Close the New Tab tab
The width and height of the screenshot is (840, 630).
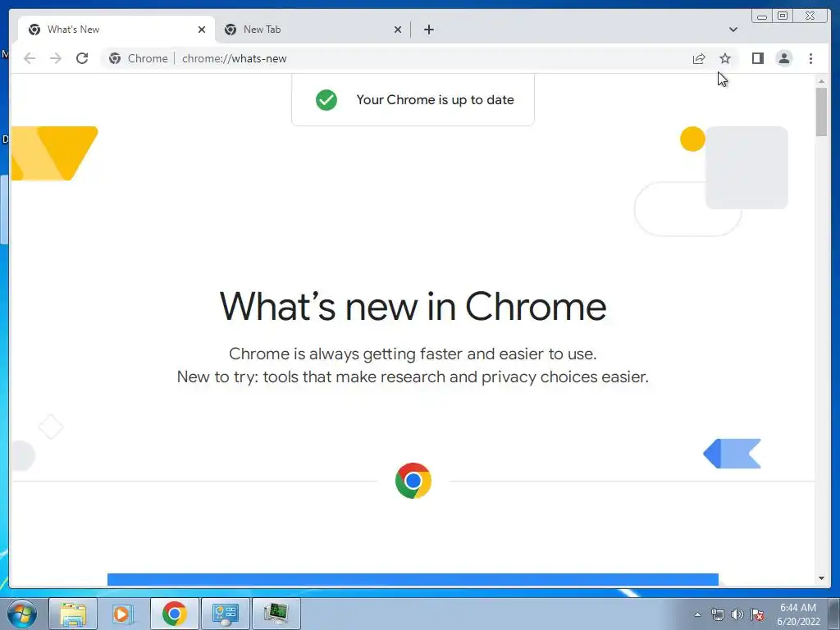398,30
